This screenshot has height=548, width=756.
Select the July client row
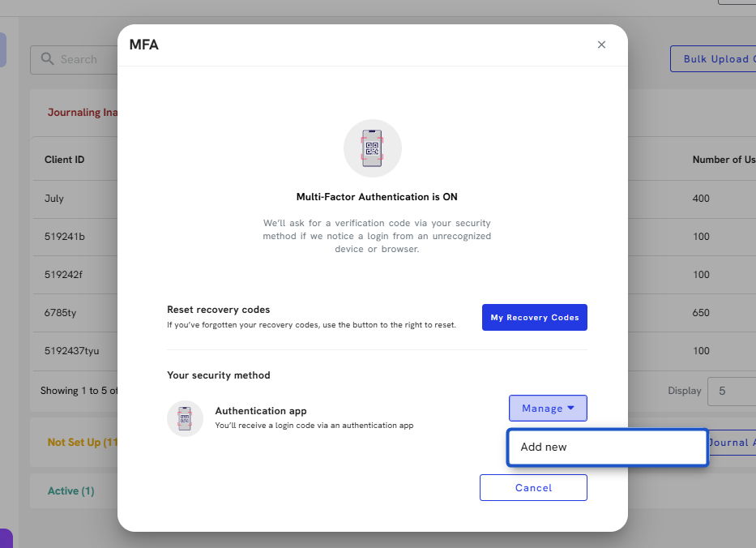click(x=54, y=199)
